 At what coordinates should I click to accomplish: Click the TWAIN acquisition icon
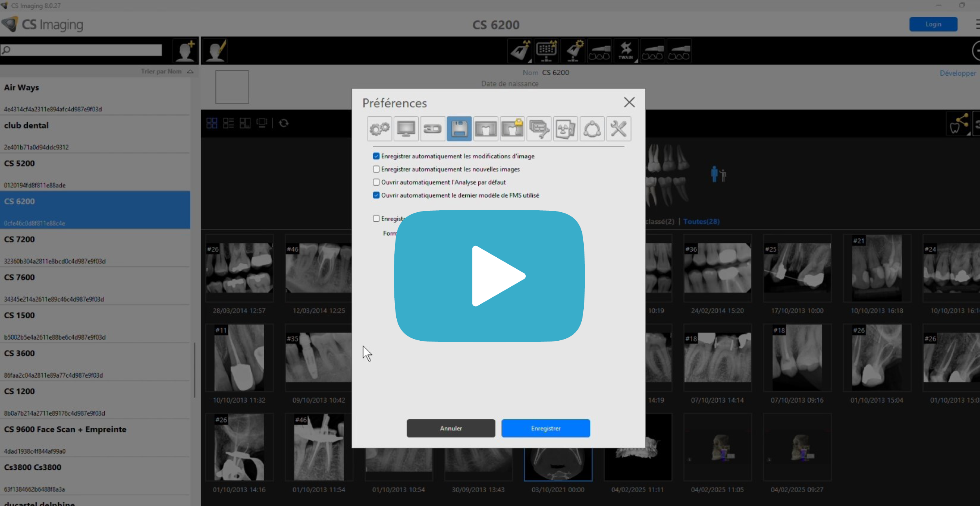pyautogui.click(x=626, y=51)
